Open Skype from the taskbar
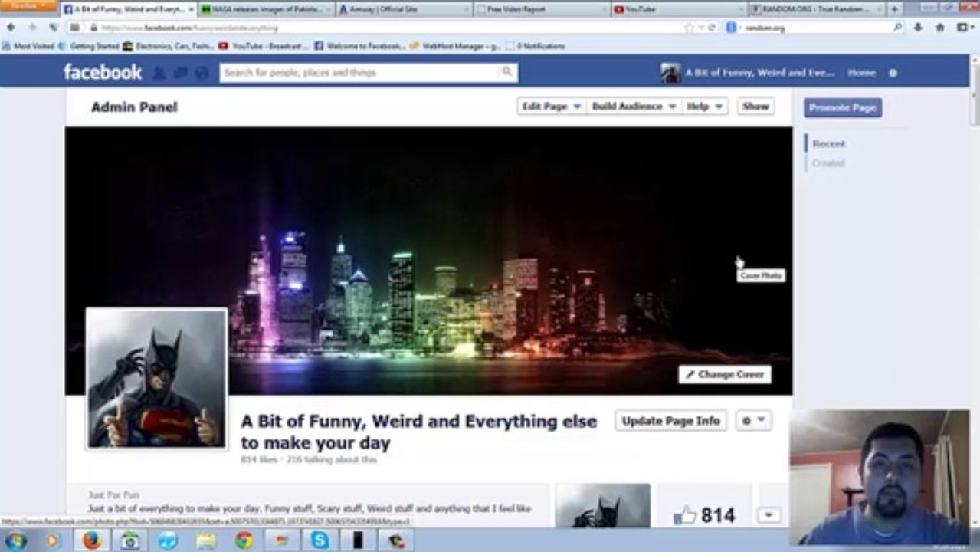This screenshot has width=980, height=552. coord(320,540)
